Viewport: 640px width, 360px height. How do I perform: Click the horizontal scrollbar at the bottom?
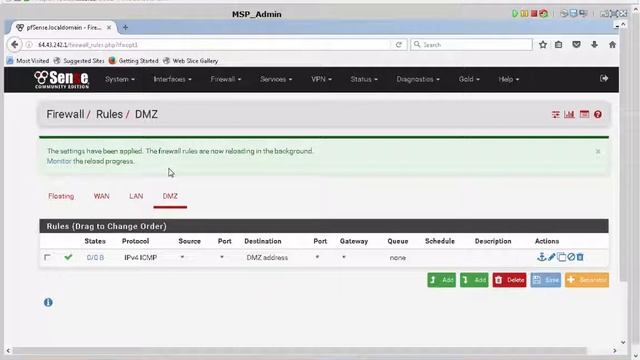pos(300,351)
